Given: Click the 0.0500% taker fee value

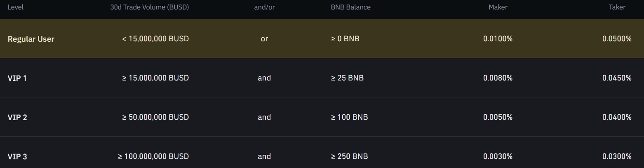Looking at the screenshot, I should pyautogui.click(x=617, y=39).
